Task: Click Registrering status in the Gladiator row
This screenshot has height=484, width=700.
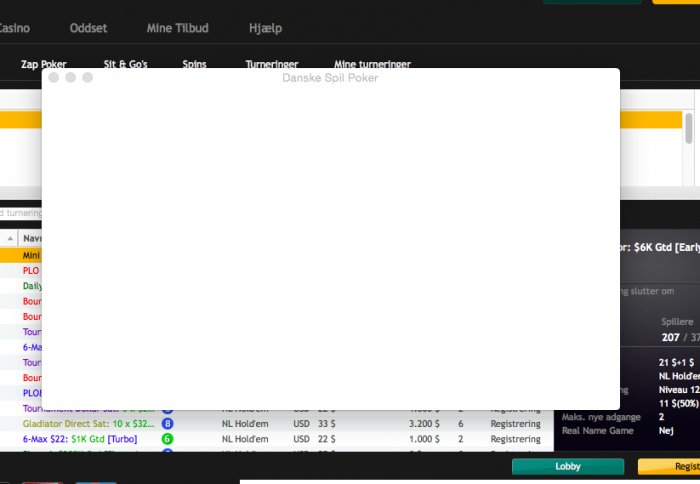Action: (516, 424)
